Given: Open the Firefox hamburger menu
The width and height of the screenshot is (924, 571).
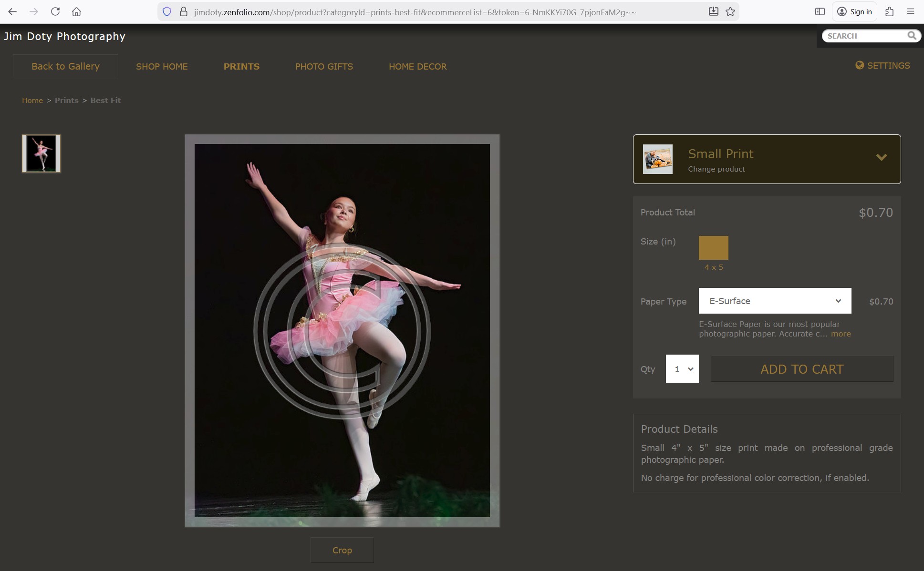Looking at the screenshot, I should point(911,12).
